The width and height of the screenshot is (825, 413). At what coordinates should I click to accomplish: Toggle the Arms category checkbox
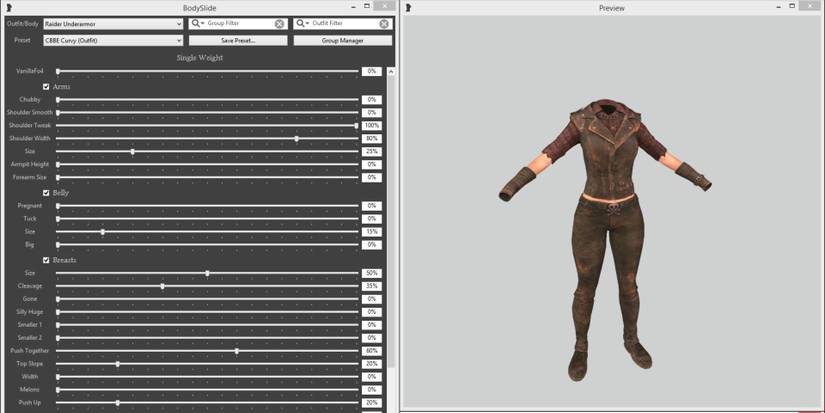(46, 87)
